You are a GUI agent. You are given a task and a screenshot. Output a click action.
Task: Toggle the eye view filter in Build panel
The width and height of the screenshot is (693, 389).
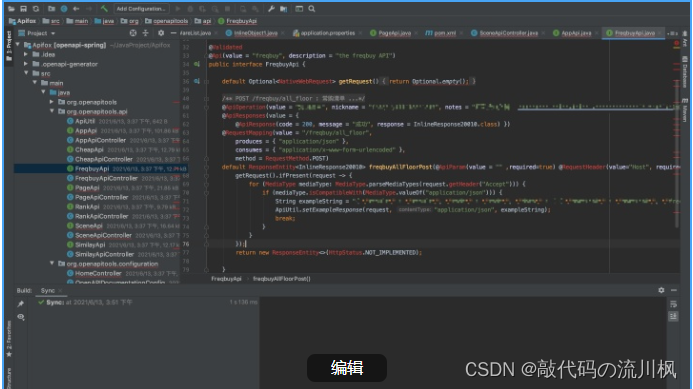21,317
